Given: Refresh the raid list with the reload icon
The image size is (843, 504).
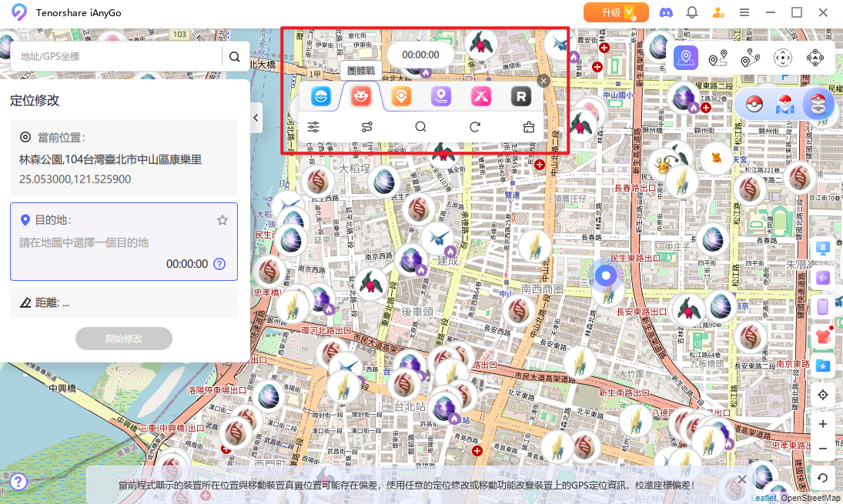Looking at the screenshot, I should pyautogui.click(x=475, y=127).
